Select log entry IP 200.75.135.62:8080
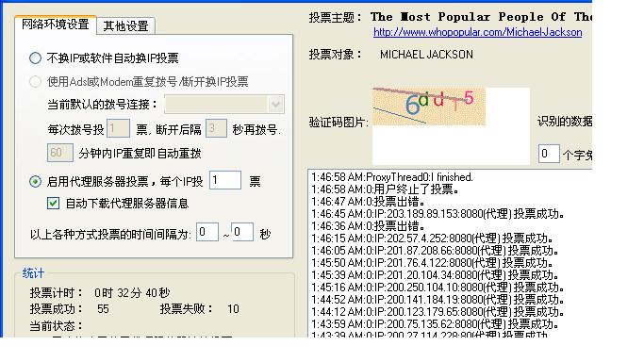The height and width of the screenshot is (362, 644). (x=435, y=324)
